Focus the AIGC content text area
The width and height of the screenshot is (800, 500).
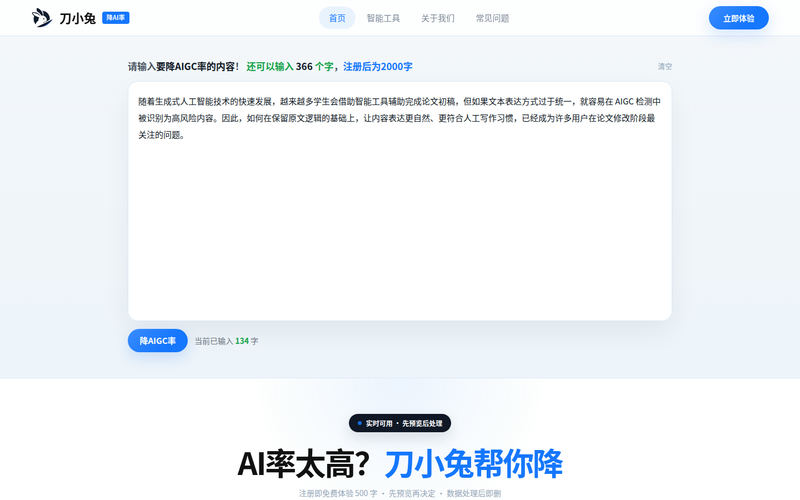[399, 201]
